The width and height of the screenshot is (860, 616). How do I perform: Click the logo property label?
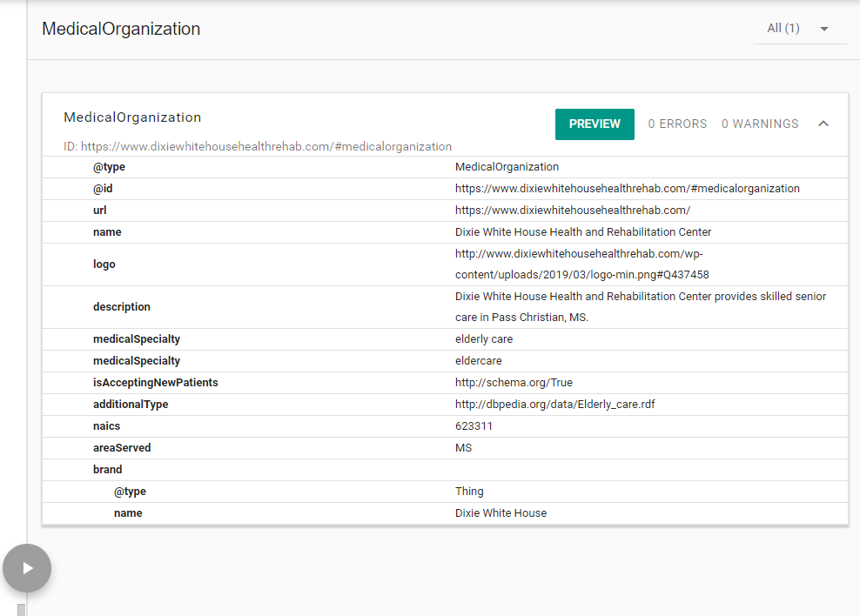[x=104, y=264]
